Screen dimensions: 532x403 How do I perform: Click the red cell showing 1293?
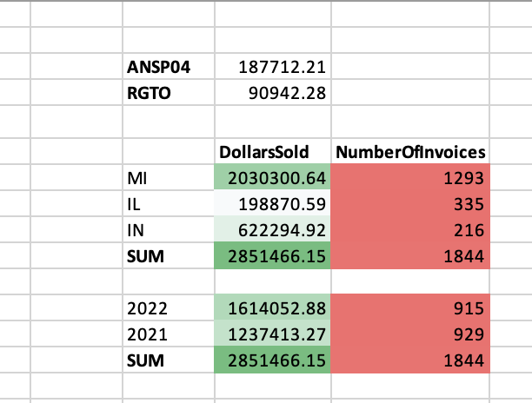click(410, 178)
